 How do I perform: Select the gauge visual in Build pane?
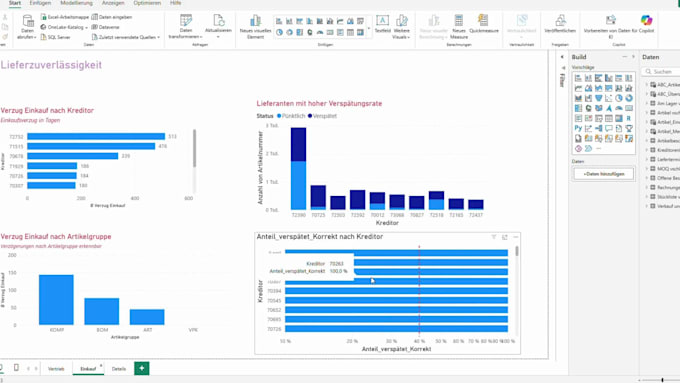pos(619,108)
